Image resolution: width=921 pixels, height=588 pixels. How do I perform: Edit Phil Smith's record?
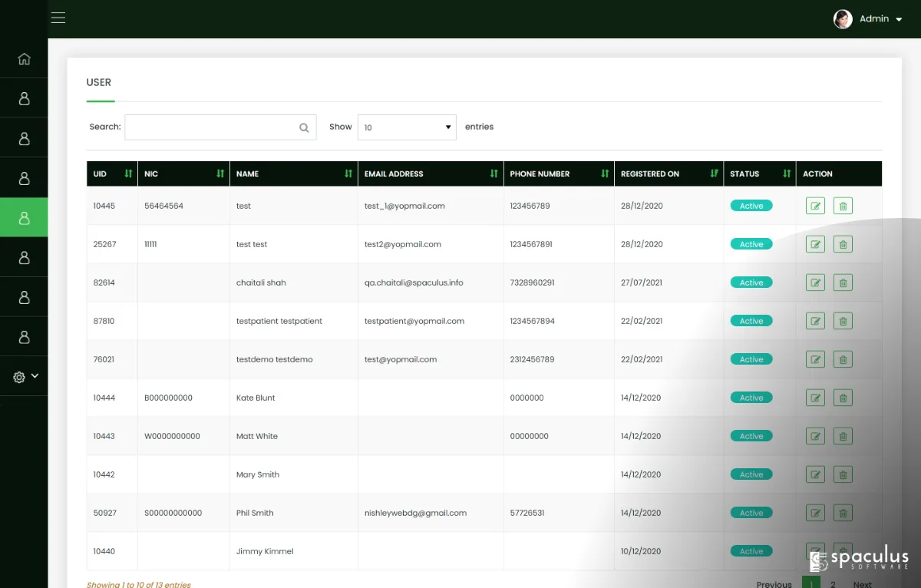815,513
